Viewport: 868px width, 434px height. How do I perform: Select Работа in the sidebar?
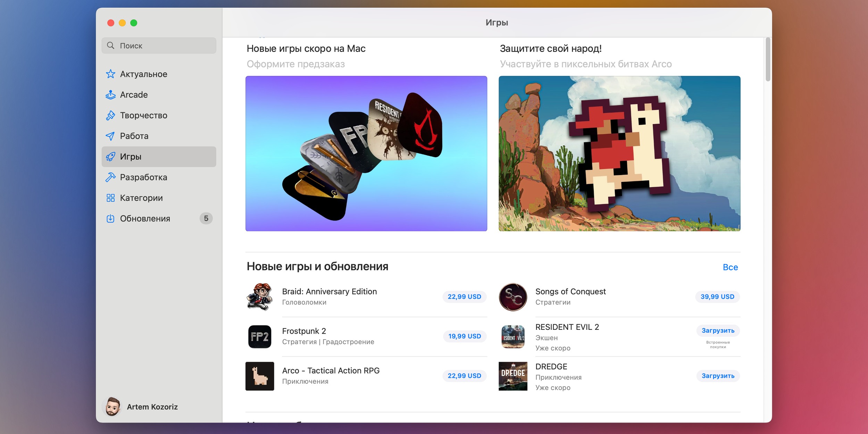[x=159, y=136]
